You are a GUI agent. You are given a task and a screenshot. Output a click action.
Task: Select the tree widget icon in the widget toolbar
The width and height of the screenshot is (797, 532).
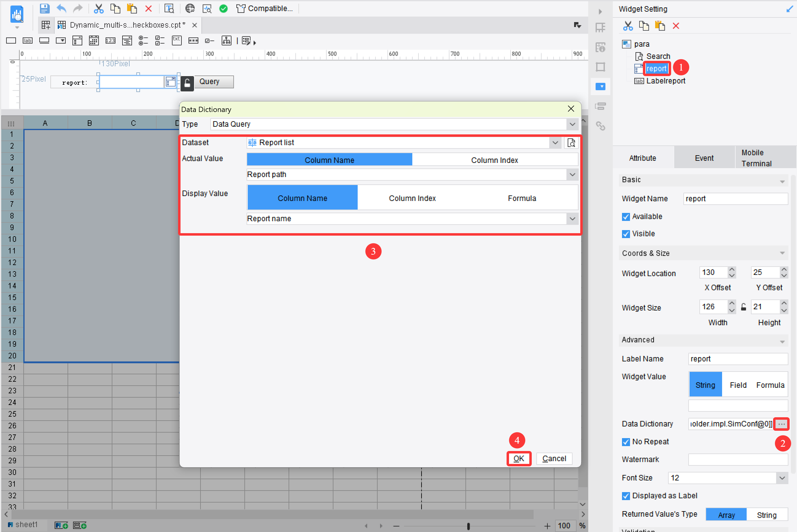pyautogui.click(x=226, y=41)
